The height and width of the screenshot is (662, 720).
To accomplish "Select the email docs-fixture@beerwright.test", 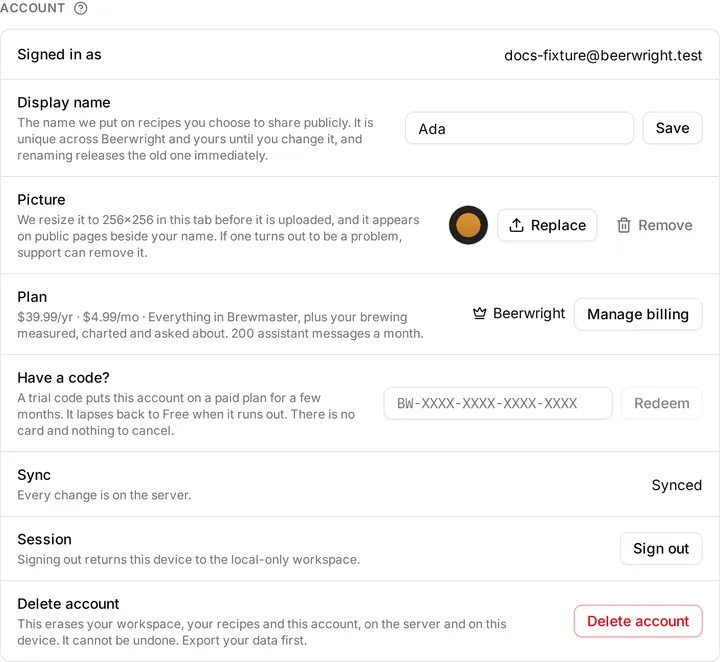I will (603, 55).
